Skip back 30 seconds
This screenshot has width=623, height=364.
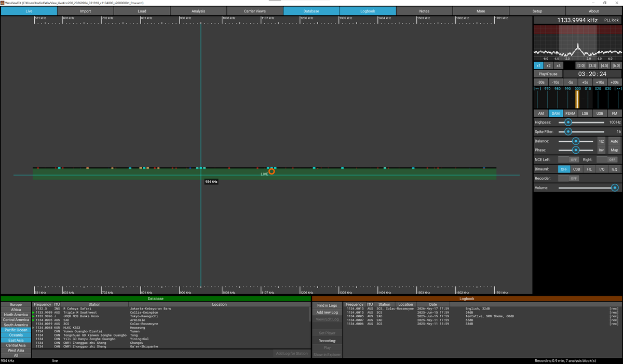(541, 82)
